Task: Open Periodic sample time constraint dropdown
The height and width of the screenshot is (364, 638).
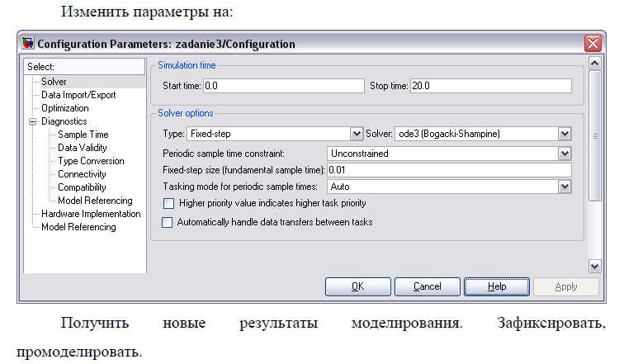Action: pos(565,154)
